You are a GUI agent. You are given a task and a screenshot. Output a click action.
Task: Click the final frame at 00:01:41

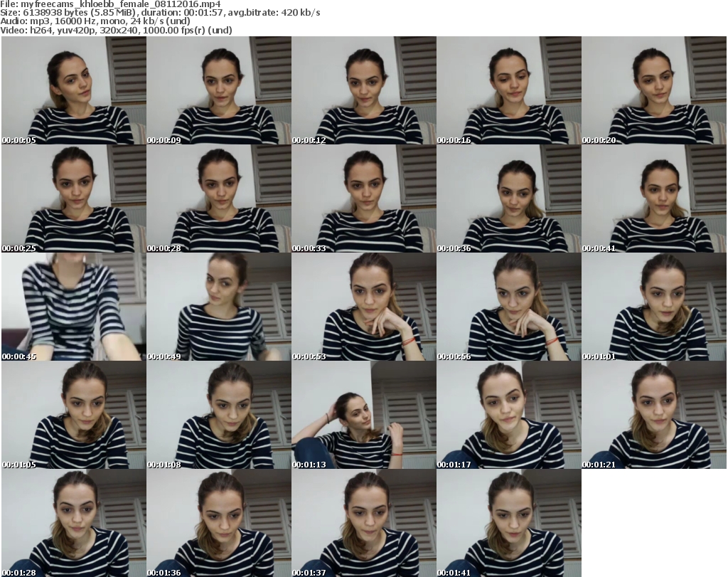pyautogui.click(x=508, y=524)
